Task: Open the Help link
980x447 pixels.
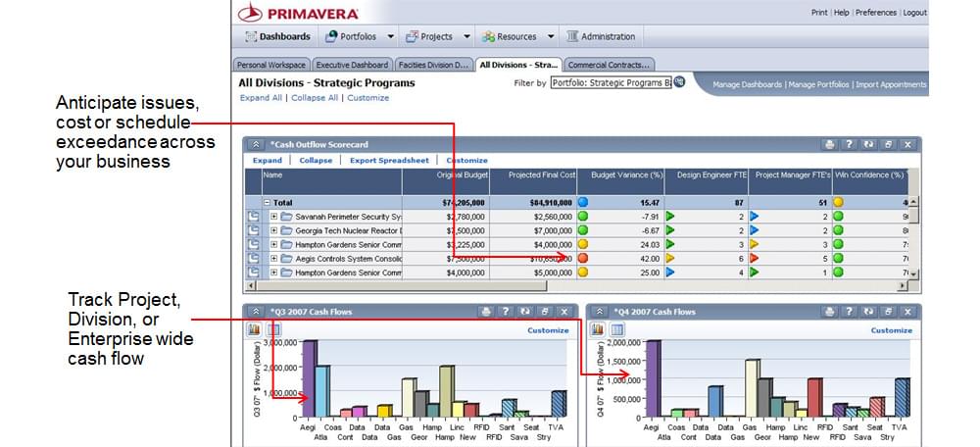Action: click(x=842, y=13)
